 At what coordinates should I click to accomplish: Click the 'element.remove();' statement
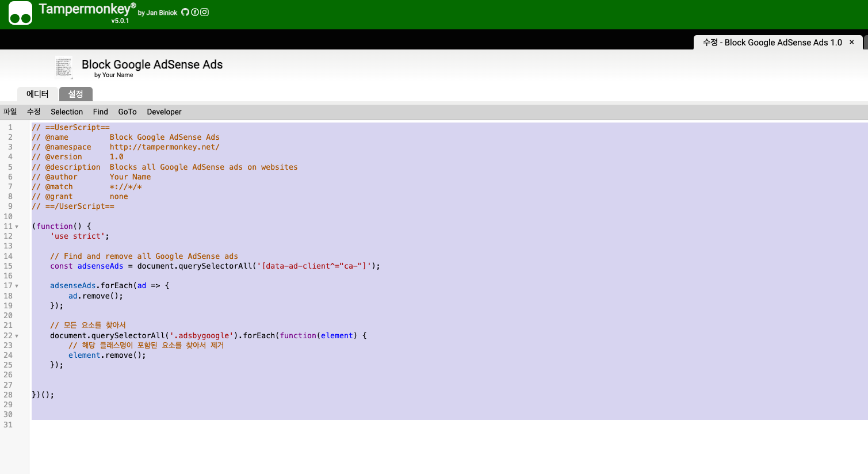[107, 355]
